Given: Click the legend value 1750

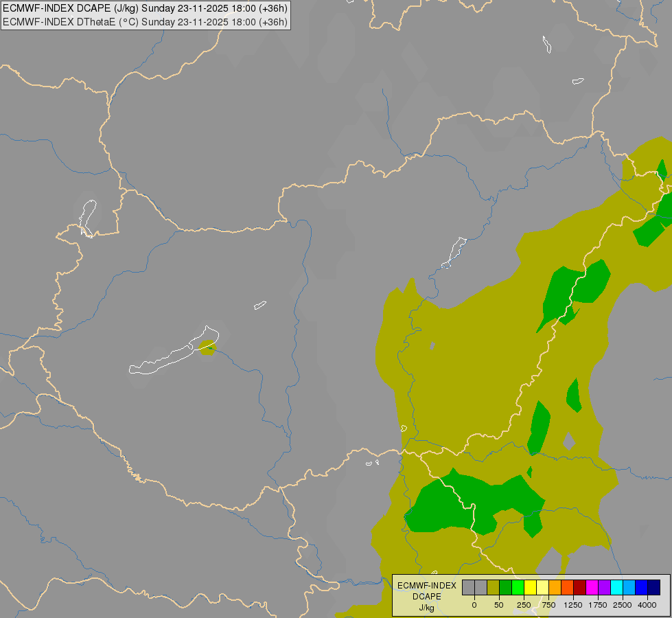Looking at the screenshot, I should (598, 605).
